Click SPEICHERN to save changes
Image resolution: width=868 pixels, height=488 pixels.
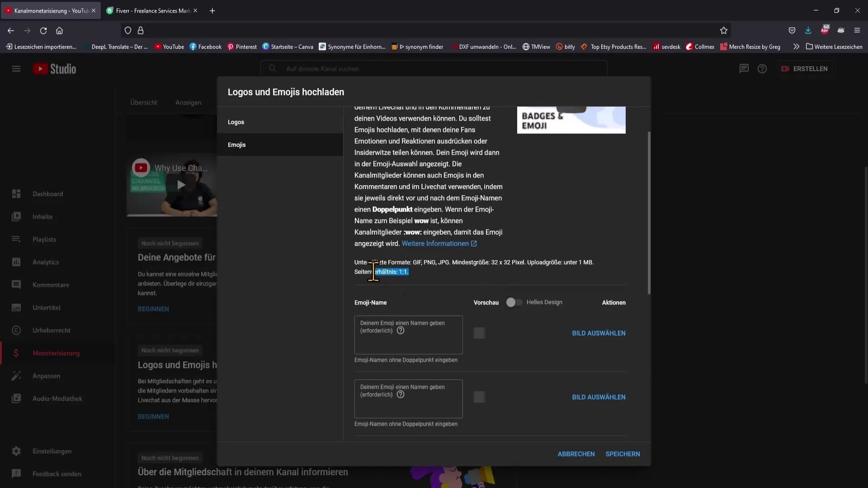(623, 454)
